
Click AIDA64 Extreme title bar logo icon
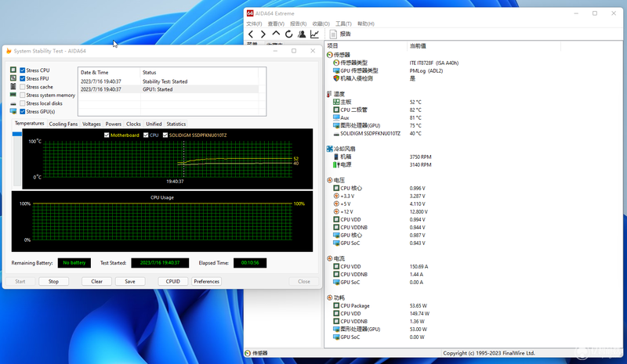[250, 13]
